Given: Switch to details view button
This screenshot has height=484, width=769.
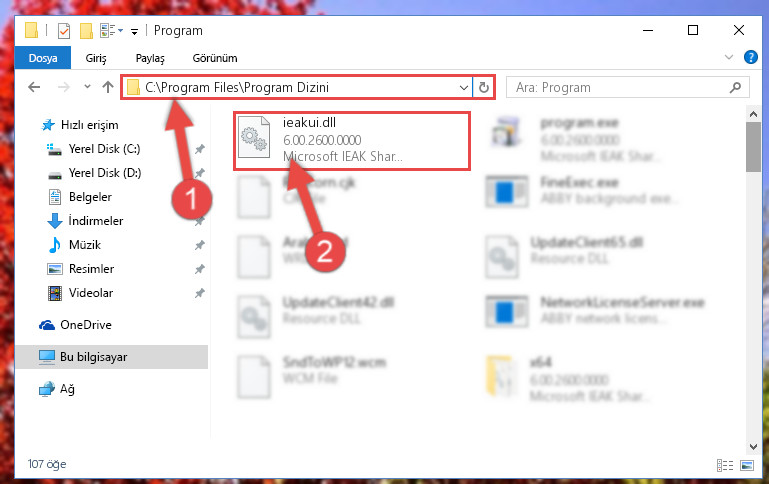Looking at the screenshot, I should tap(725, 465).
